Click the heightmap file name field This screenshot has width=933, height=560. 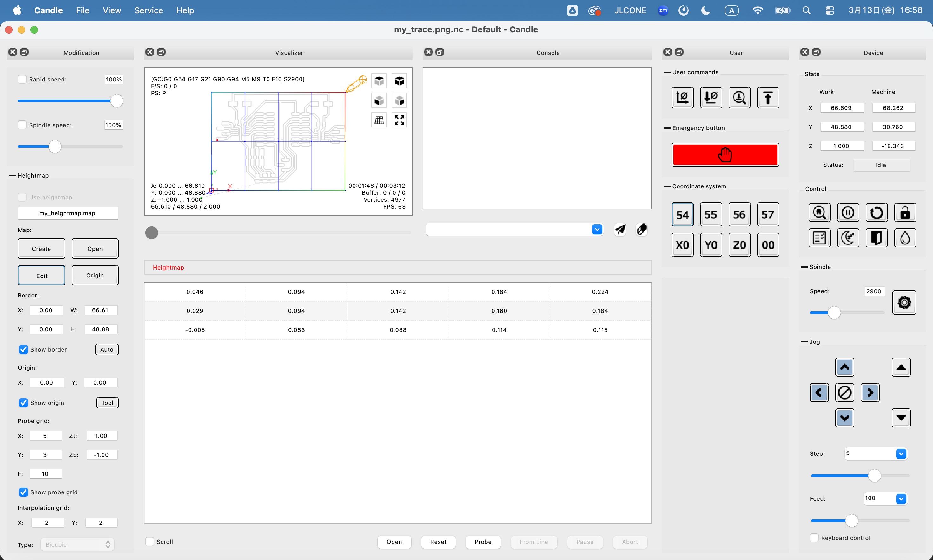(x=67, y=213)
